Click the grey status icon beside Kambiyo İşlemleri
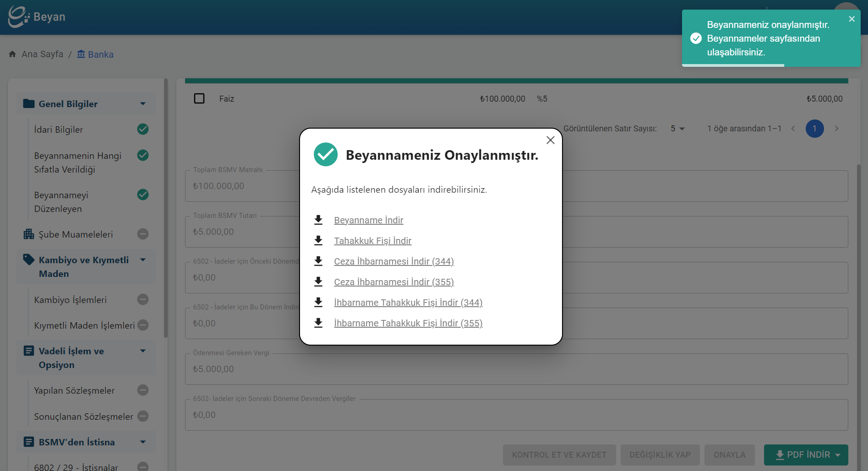The image size is (868, 471). click(143, 299)
